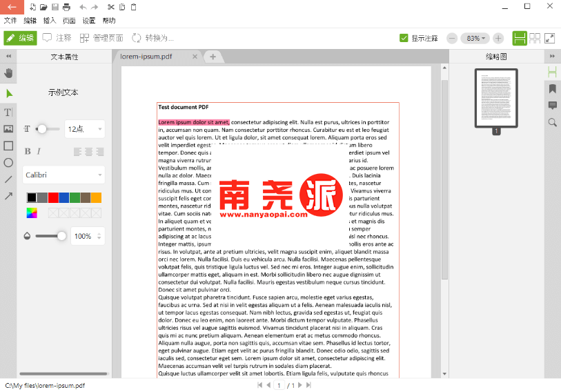
Task: Pick the red color swatch
Action: click(x=53, y=197)
